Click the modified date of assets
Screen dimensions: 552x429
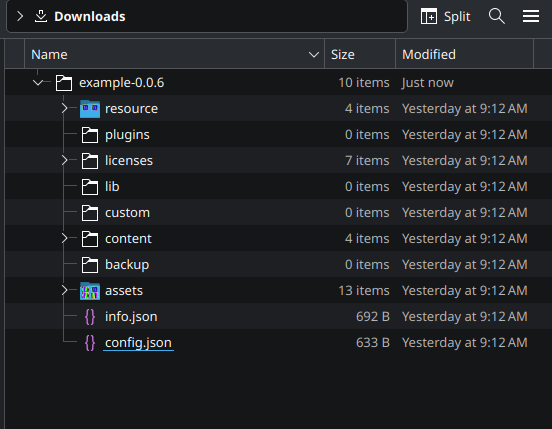coord(465,291)
